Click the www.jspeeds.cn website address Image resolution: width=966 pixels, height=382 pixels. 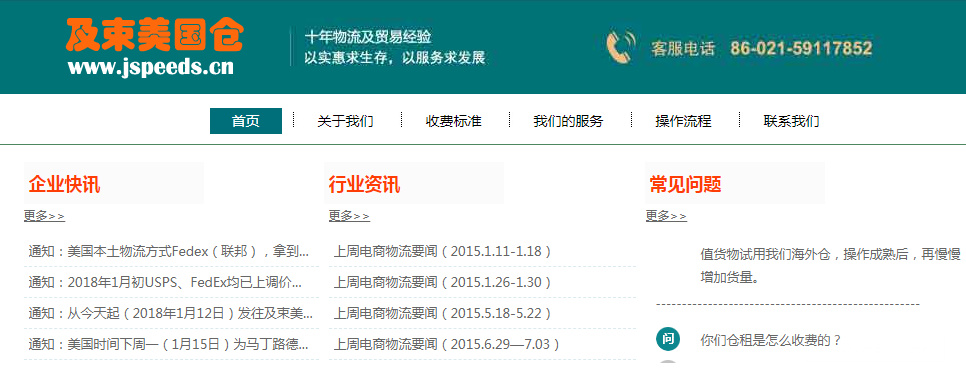(151, 67)
